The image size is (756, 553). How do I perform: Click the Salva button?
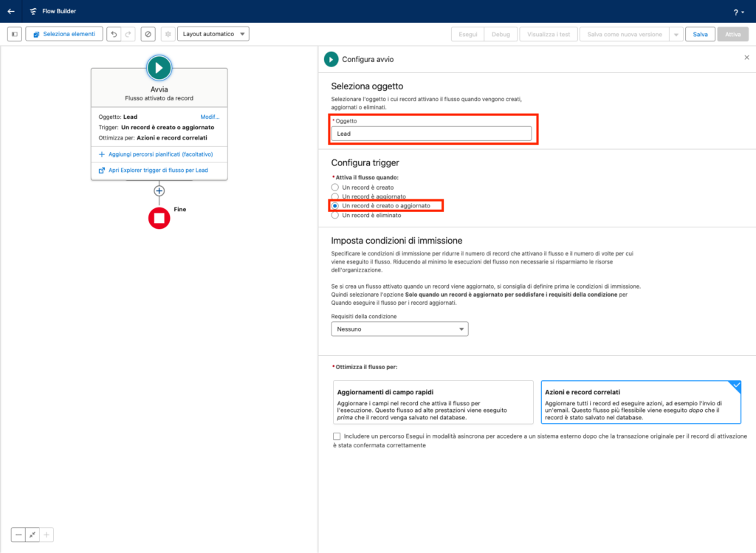point(700,34)
